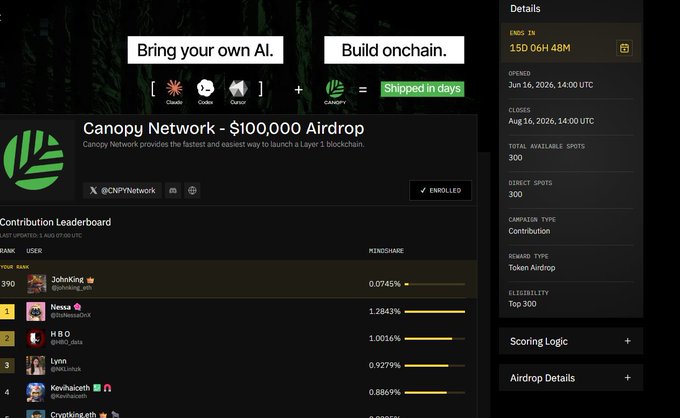Click the 0.9279% mindshare value
The image size is (680, 418).
(385, 365)
